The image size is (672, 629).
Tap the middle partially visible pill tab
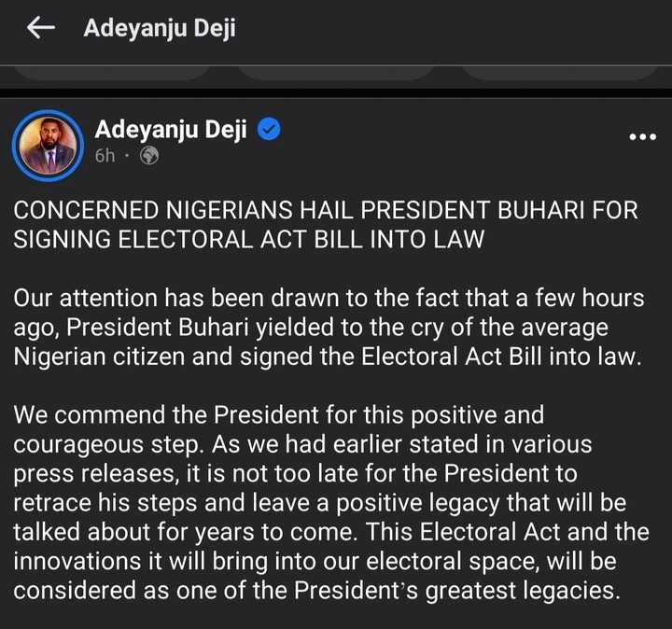coord(334,69)
